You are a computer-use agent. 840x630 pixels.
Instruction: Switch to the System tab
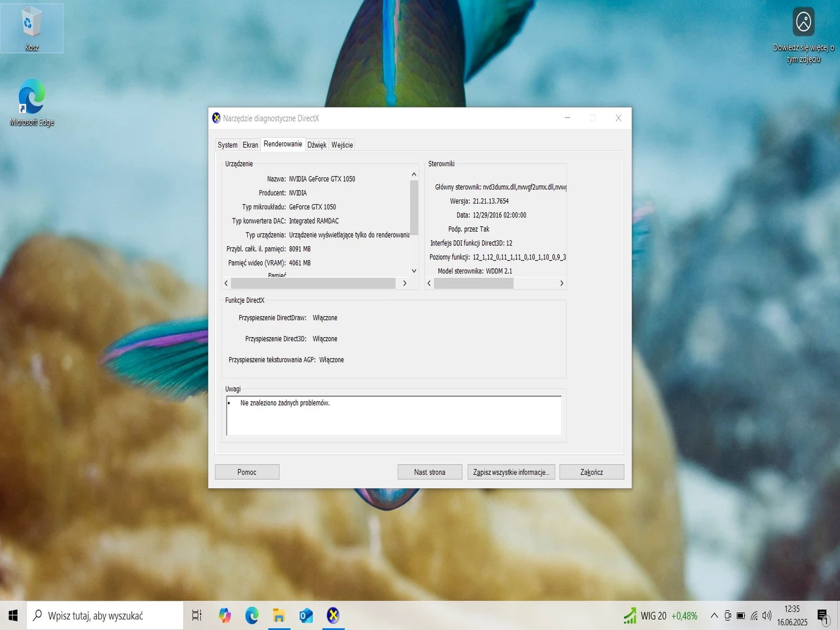(x=227, y=144)
